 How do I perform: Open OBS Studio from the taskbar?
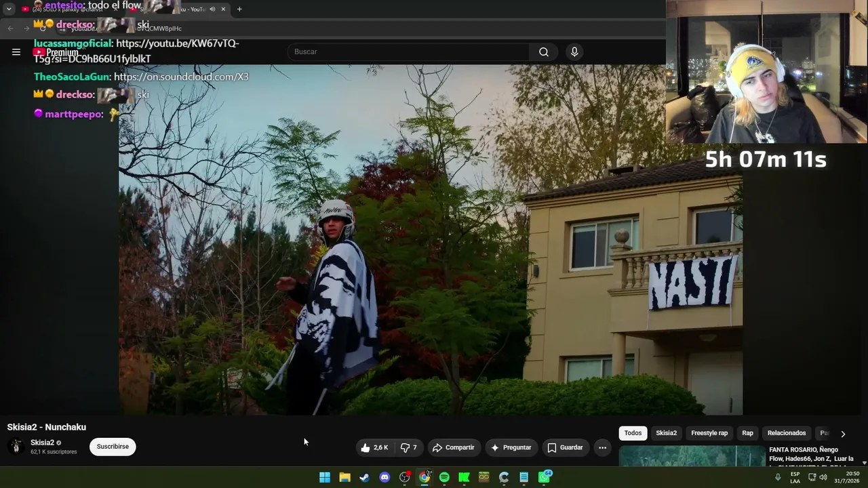click(x=405, y=477)
